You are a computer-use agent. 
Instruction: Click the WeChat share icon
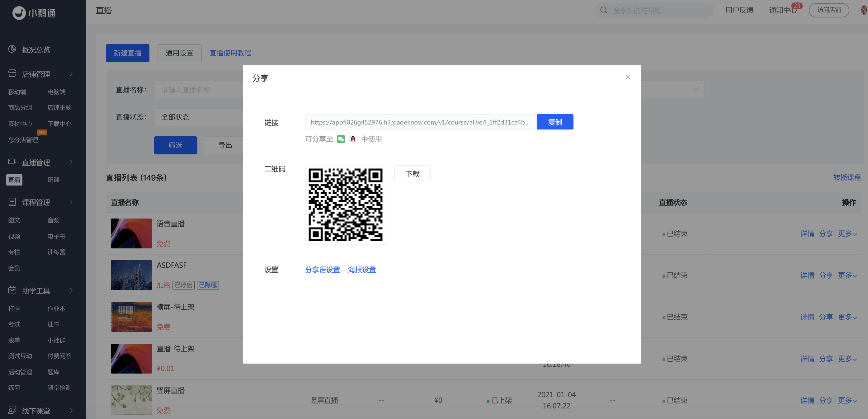[x=341, y=139]
